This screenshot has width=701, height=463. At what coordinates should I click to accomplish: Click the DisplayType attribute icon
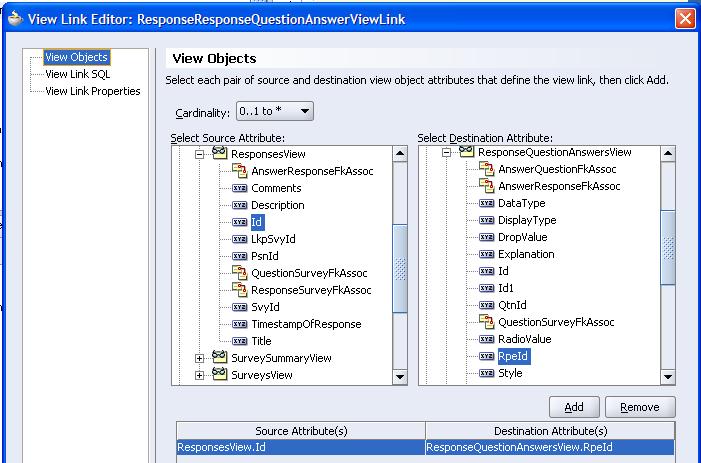(486, 220)
